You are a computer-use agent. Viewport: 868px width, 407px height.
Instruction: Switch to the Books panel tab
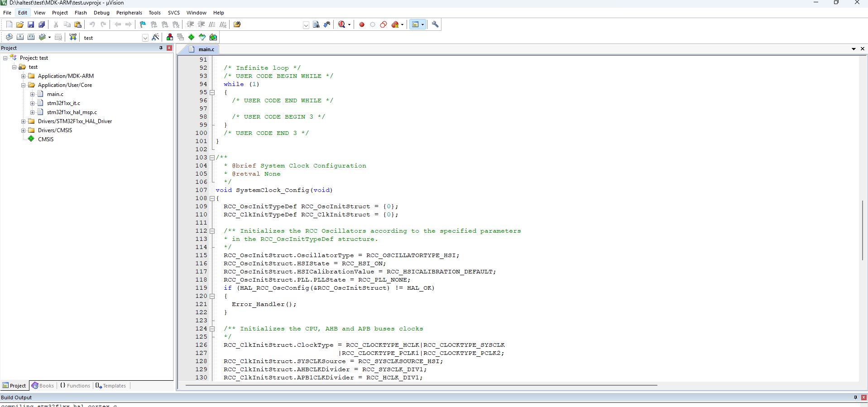(x=43, y=386)
